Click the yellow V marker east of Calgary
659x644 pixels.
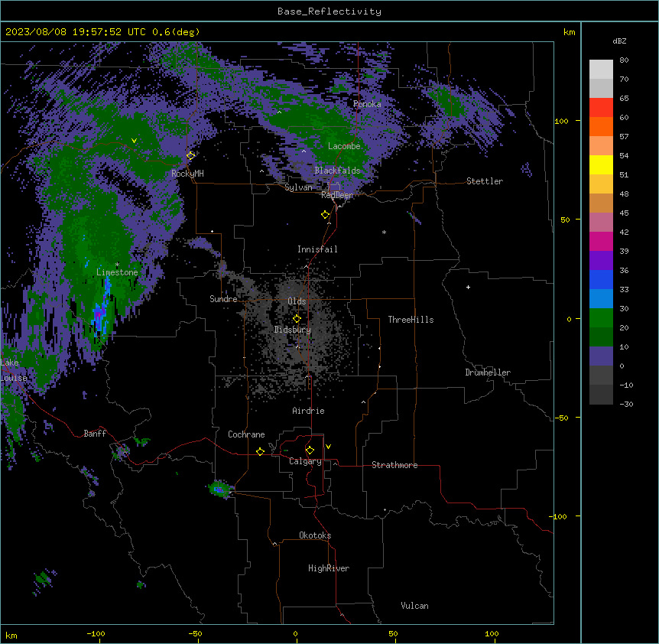click(x=328, y=447)
